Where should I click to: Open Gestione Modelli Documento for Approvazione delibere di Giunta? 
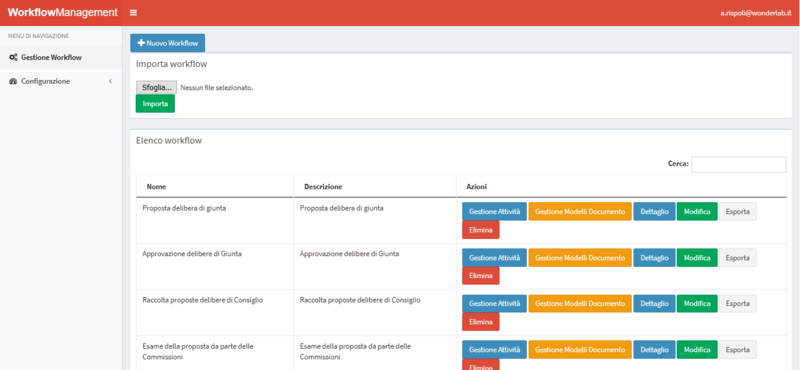tap(580, 257)
